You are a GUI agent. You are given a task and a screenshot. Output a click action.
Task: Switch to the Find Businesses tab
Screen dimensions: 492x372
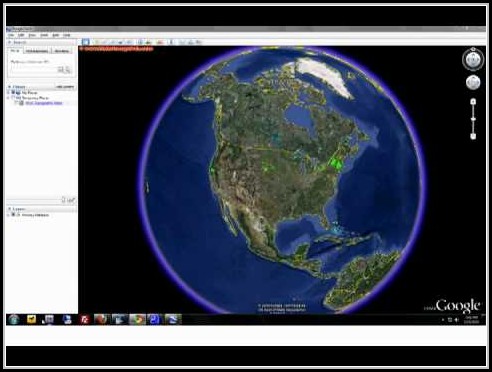tap(37, 51)
